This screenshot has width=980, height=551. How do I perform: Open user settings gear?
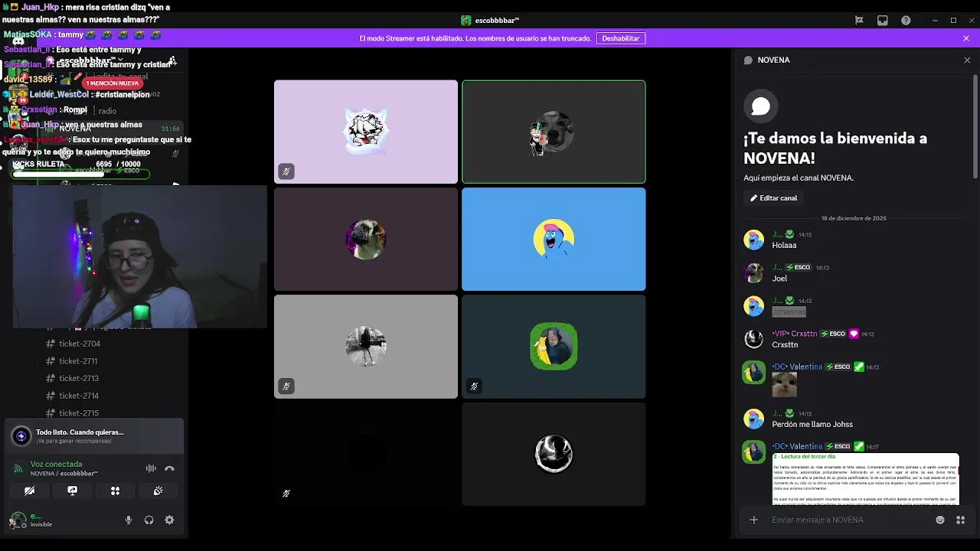[x=169, y=520]
